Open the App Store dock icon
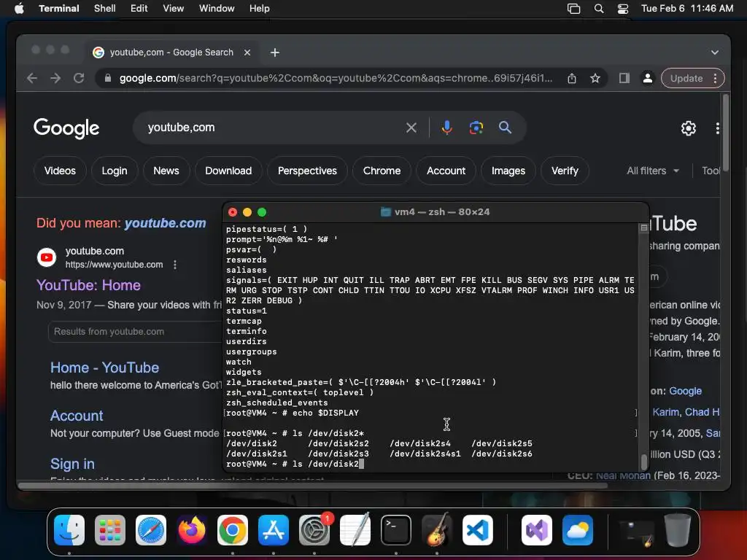The image size is (747, 560). (x=274, y=530)
